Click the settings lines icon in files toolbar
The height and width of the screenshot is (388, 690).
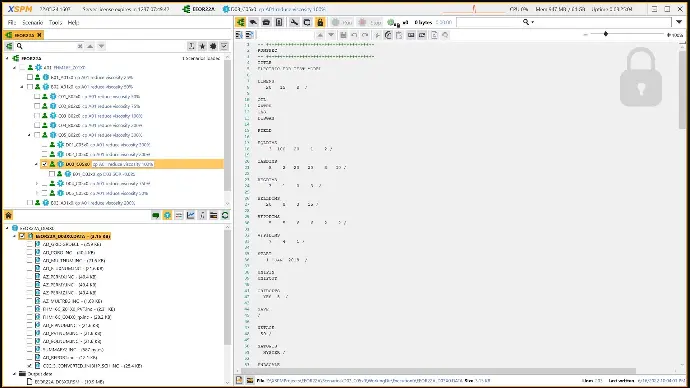point(179,216)
